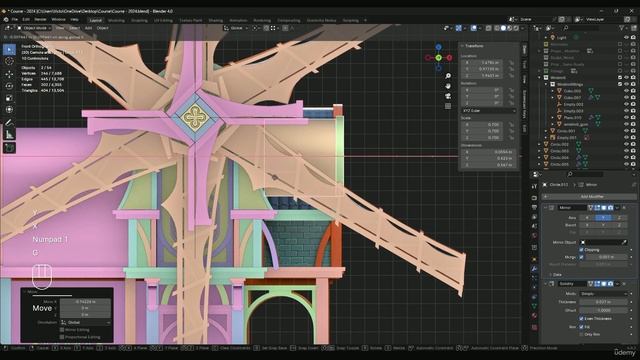Open the Global transform orientation dropdown
The height and width of the screenshot is (360, 640).
point(236,28)
